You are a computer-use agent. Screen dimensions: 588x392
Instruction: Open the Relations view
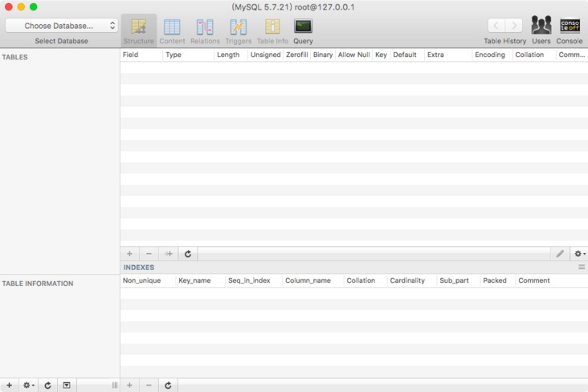pos(205,31)
